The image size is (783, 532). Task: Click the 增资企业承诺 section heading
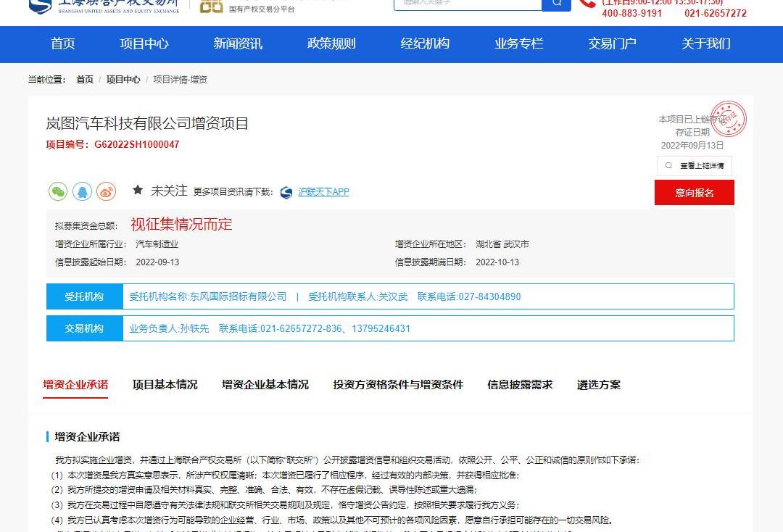88,436
